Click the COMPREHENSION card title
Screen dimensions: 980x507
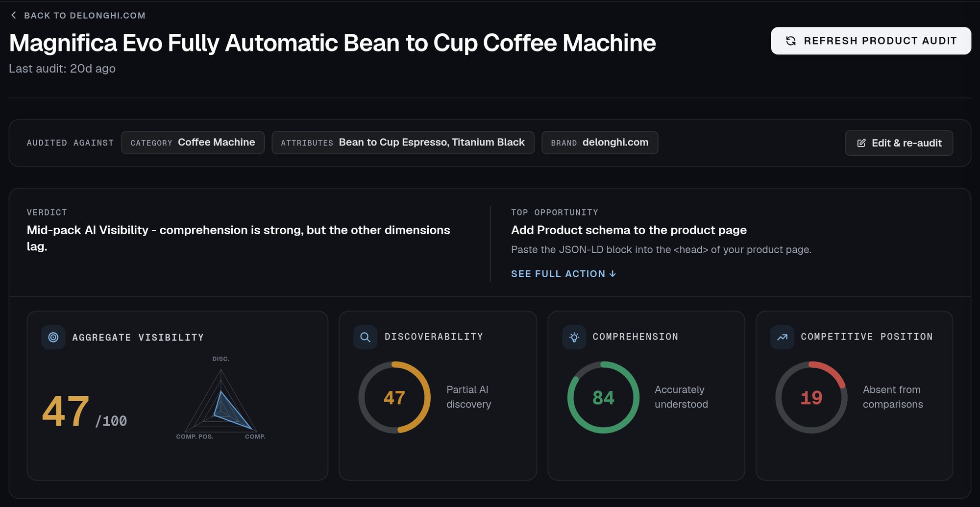pyautogui.click(x=636, y=337)
